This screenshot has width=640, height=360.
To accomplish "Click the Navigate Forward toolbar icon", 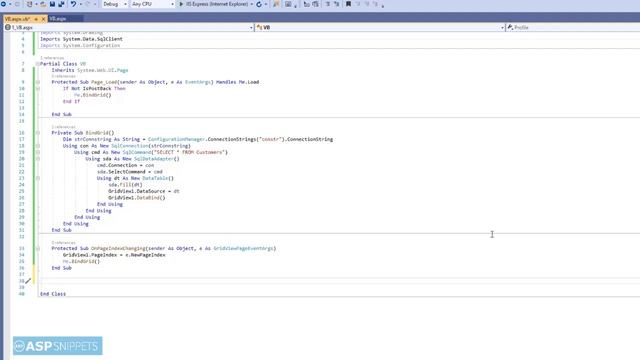I will [17, 4].
